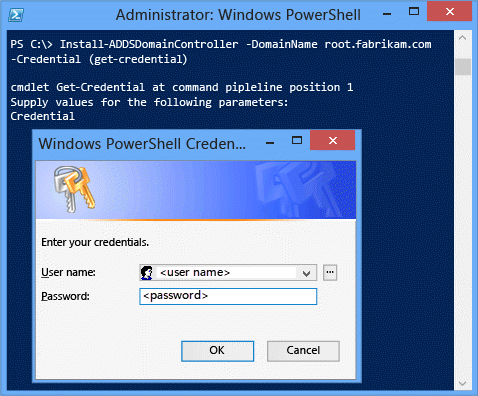Close the Windows PowerShell Credential dialog

pyautogui.click(x=332, y=140)
